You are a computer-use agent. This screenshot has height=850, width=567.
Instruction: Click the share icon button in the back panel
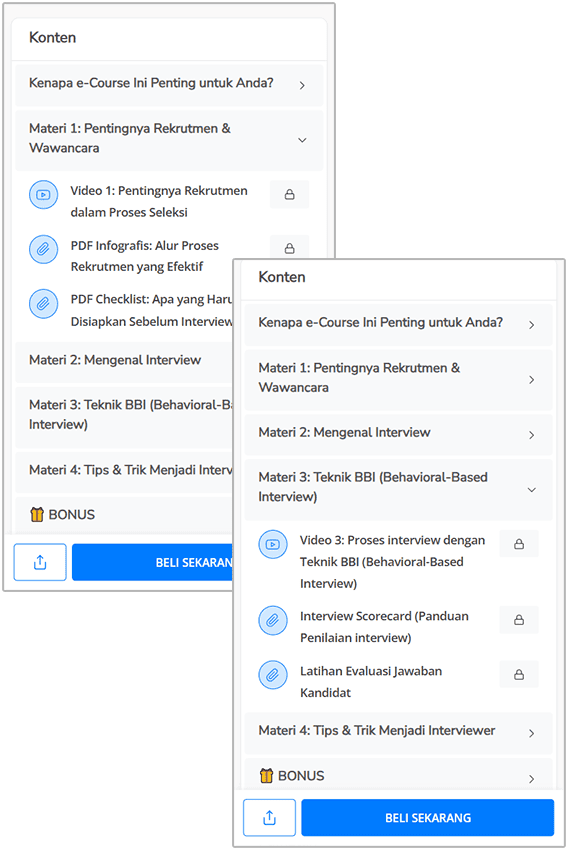tap(40, 563)
